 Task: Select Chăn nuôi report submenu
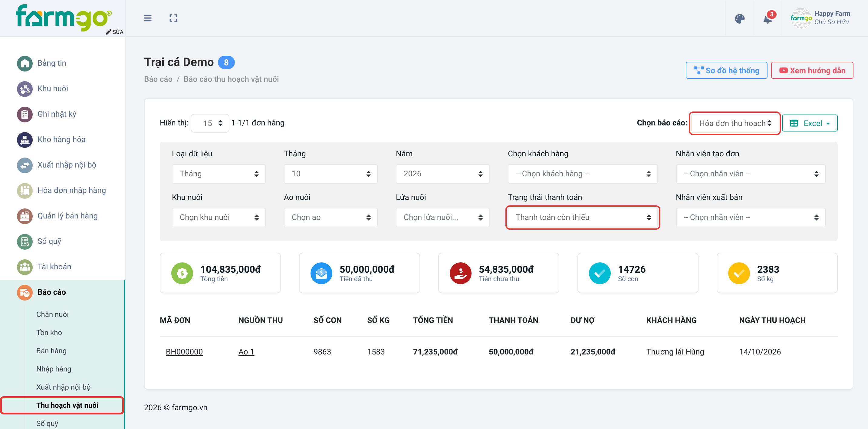52,315
